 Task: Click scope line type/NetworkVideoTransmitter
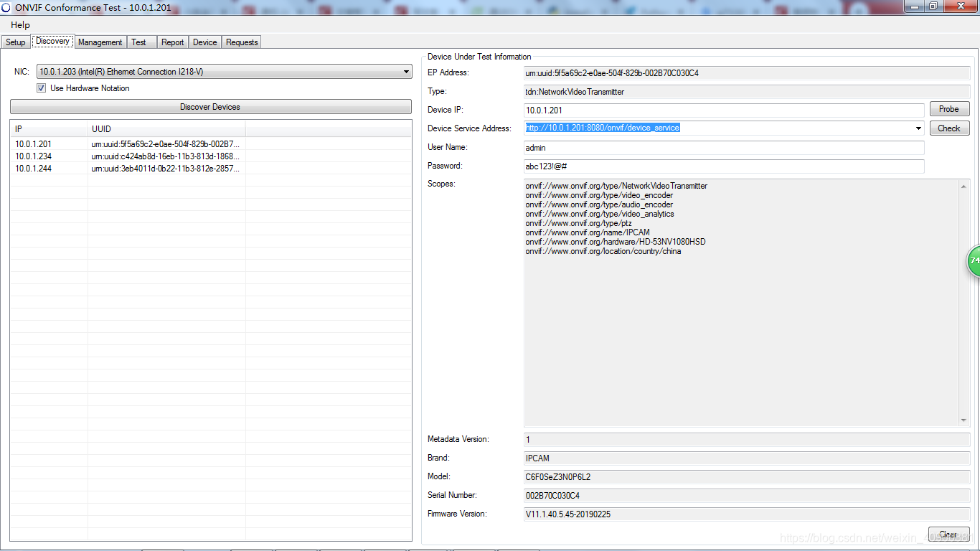point(616,186)
